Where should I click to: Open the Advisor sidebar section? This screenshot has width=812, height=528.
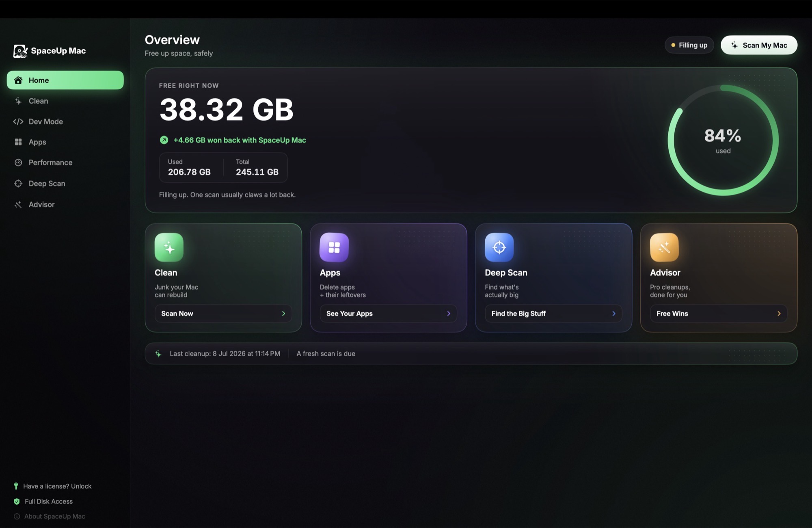click(65, 205)
